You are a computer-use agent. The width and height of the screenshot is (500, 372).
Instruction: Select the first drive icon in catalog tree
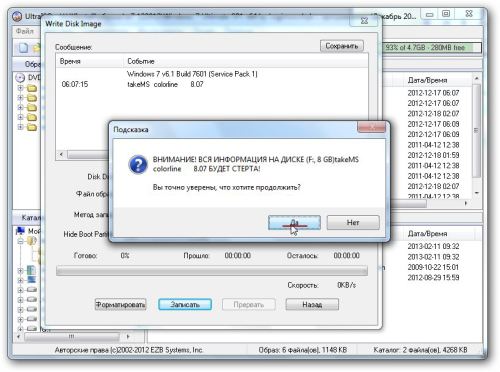[x=32, y=289]
